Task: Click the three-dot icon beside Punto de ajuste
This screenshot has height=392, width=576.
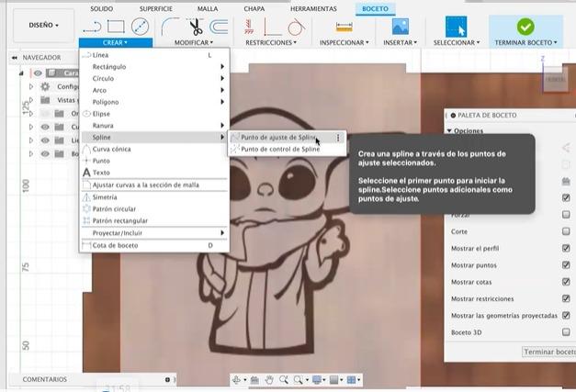Action: point(338,138)
